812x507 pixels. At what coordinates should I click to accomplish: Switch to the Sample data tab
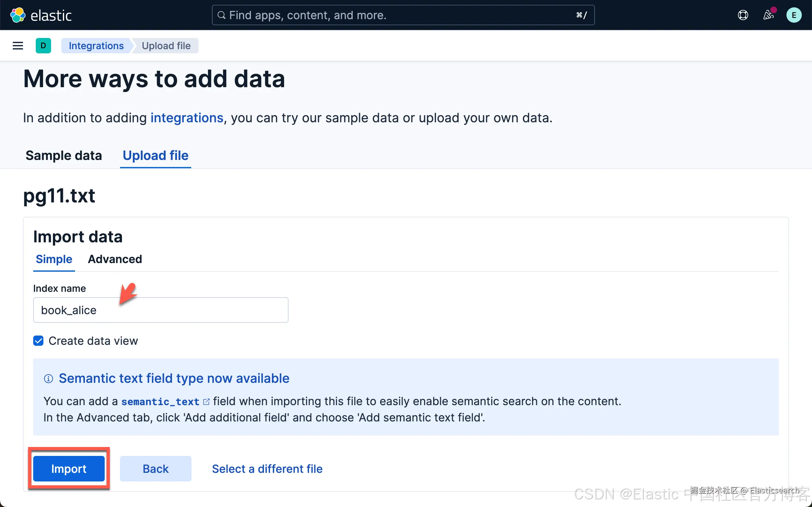64,155
